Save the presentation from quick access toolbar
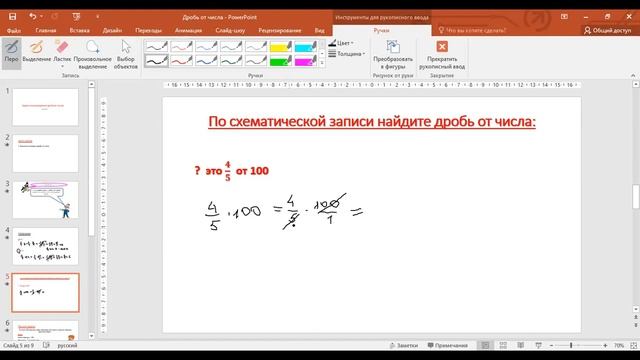The height and width of the screenshot is (360, 640). [x=13, y=17]
